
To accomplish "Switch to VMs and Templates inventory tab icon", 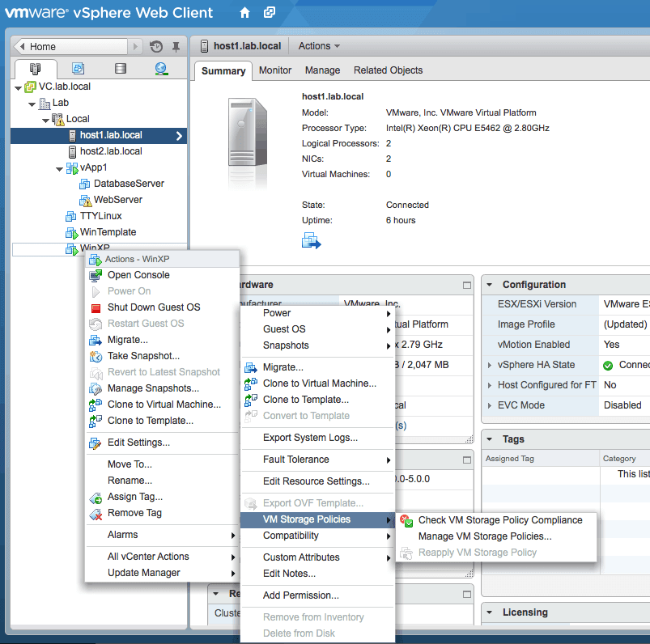I will (x=78, y=69).
